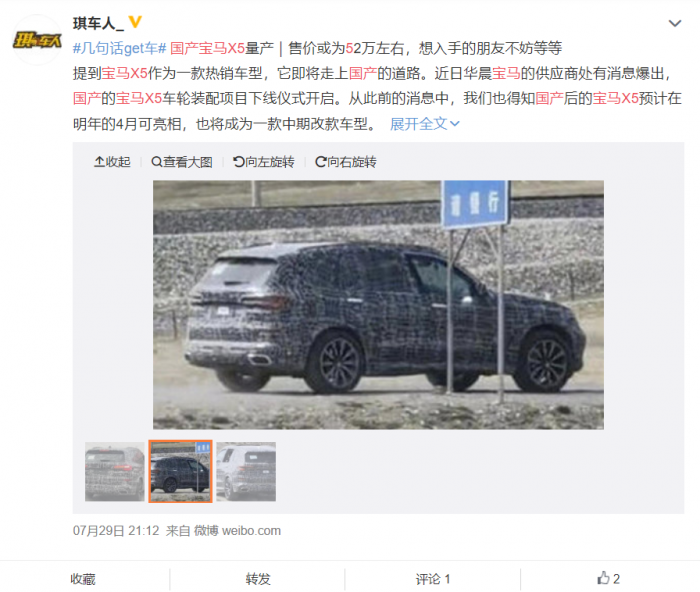Expand full text via 展开全文
700x592 pixels.
click(x=424, y=124)
